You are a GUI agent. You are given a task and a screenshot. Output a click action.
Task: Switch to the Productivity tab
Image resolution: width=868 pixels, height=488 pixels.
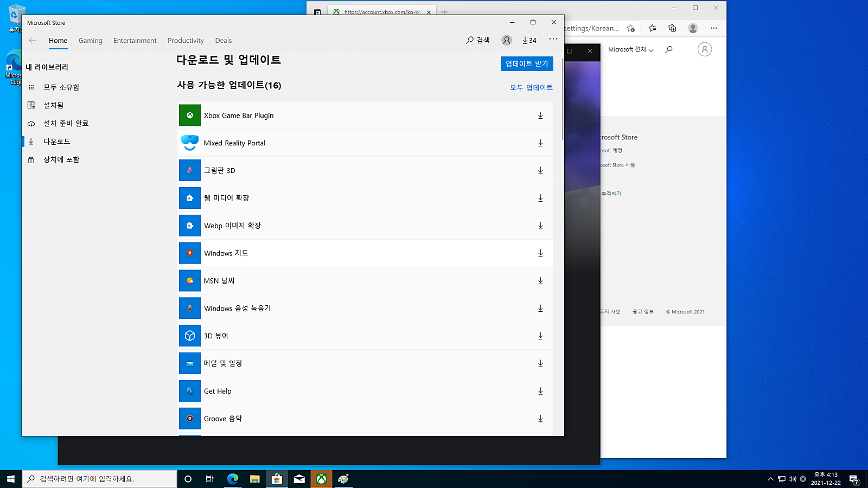[x=186, y=41]
